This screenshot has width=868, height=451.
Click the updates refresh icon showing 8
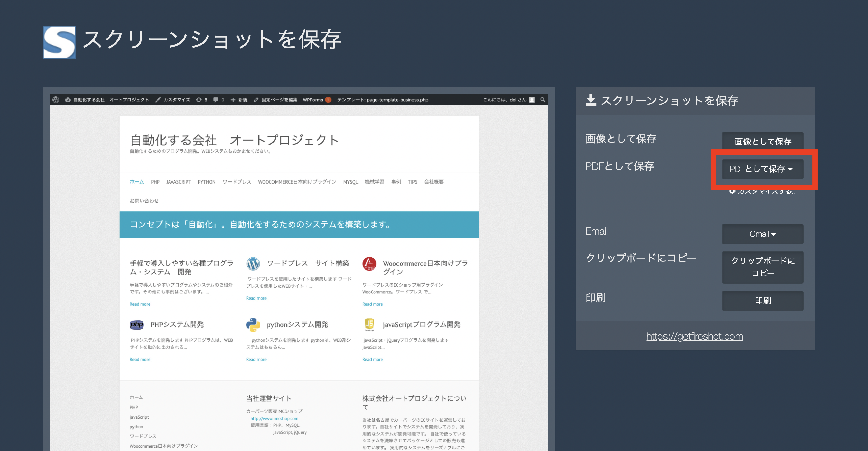point(199,100)
